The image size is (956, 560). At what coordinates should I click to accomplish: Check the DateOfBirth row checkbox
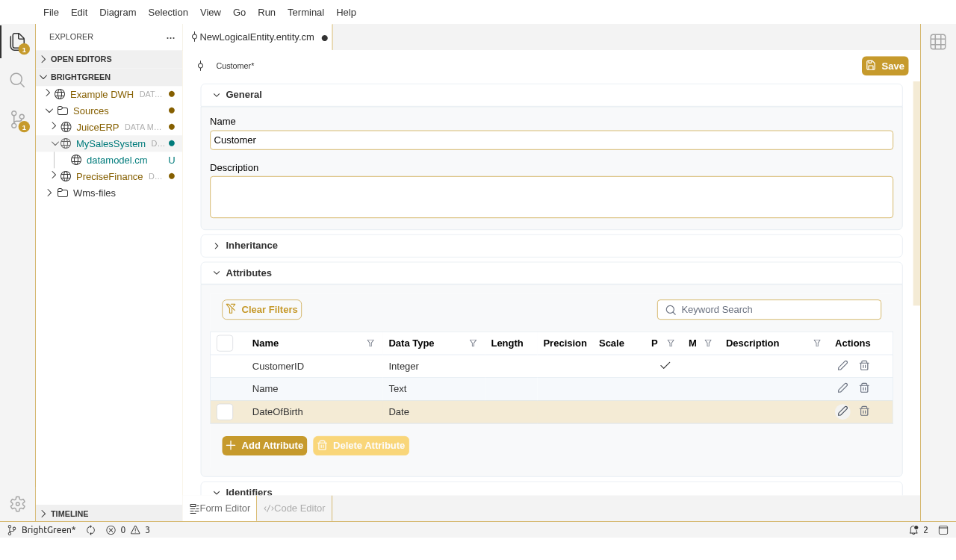[225, 412]
